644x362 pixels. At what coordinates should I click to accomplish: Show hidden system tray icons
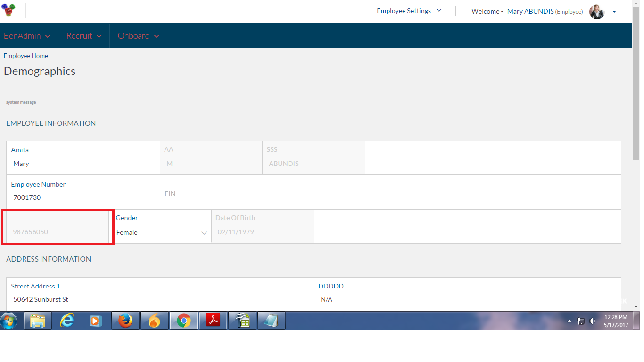(569, 321)
